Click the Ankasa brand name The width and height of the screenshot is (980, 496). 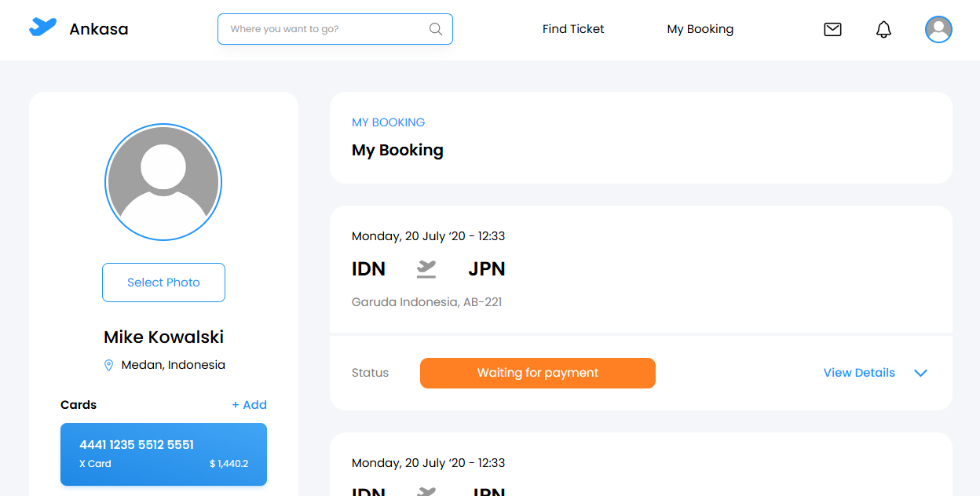tap(99, 29)
